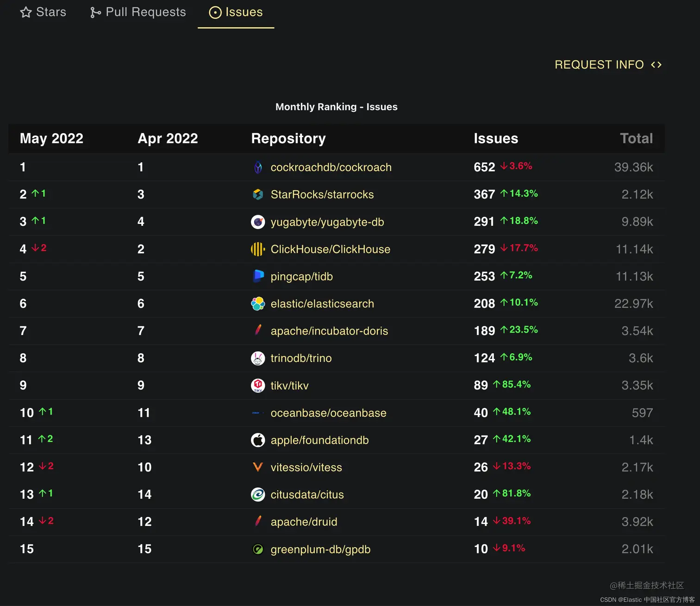Click the Monthly Ranking - Issues title

(337, 107)
